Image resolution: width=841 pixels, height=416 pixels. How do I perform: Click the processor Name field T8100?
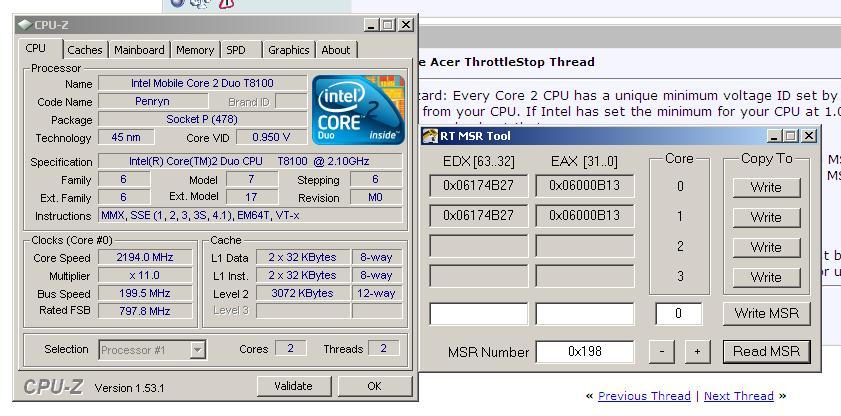[202, 83]
